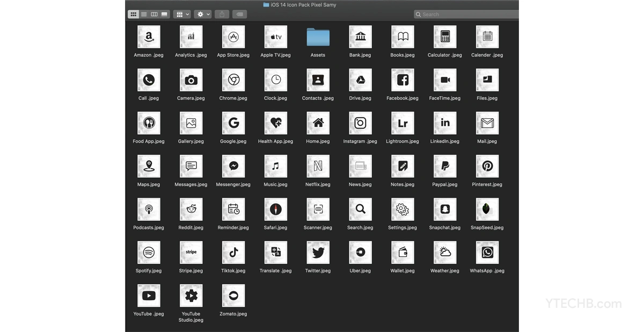Select the Music.jpeg icon
The height and width of the screenshot is (332, 644).
[x=276, y=167]
